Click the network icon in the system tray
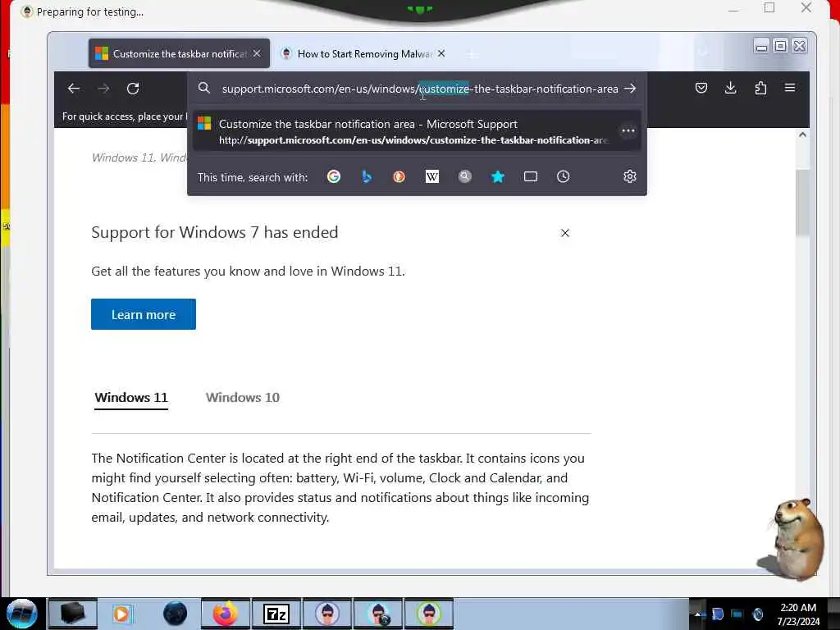840x630 pixels. click(737, 614)
